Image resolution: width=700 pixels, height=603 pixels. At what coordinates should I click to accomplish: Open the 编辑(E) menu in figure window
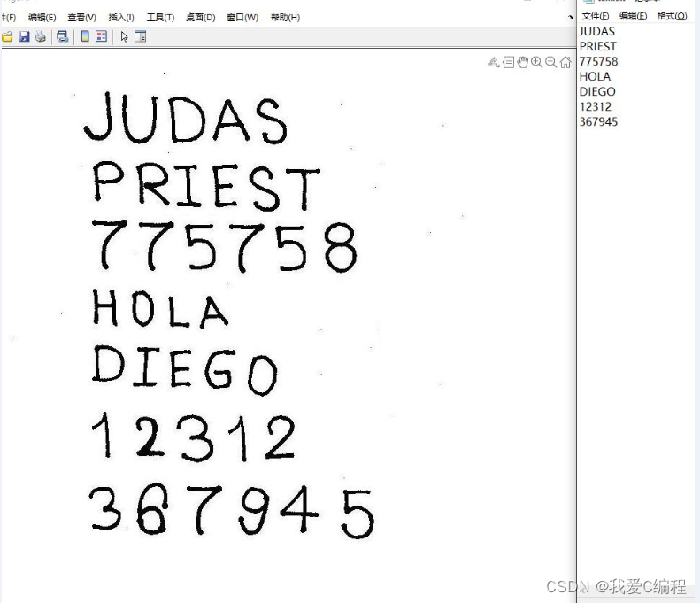tap(42, 18)
